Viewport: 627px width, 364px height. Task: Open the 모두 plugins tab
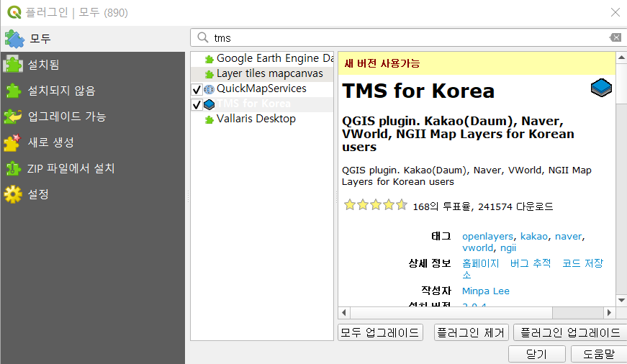[93, 39]
